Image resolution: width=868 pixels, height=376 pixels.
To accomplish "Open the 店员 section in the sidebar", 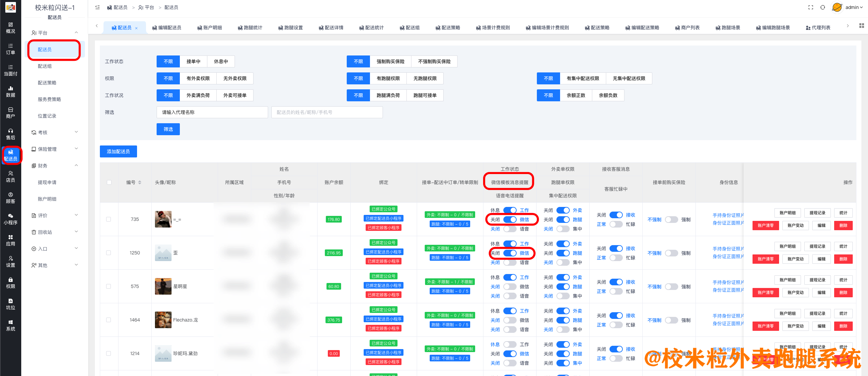I will (x=10, y=177).
